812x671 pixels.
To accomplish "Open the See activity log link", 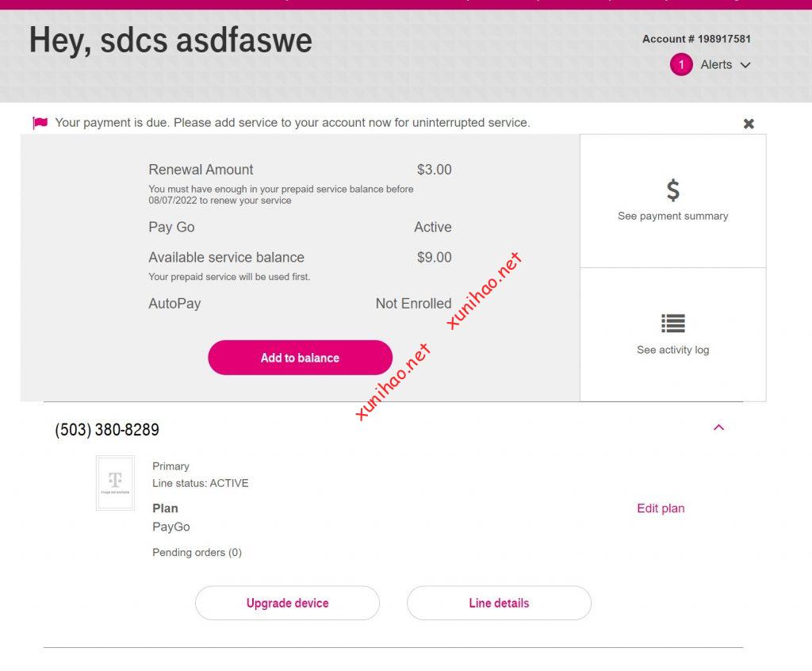I will pos(672,350).
